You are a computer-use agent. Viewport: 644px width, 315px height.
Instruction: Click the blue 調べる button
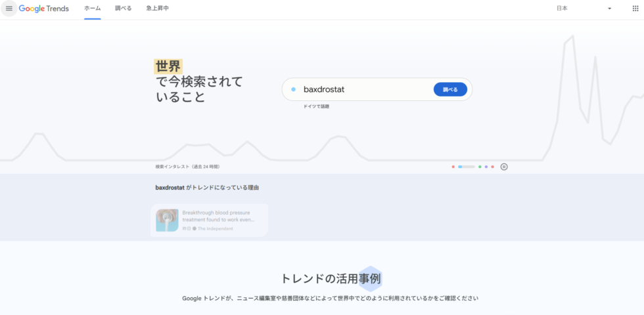coord(450,89)
